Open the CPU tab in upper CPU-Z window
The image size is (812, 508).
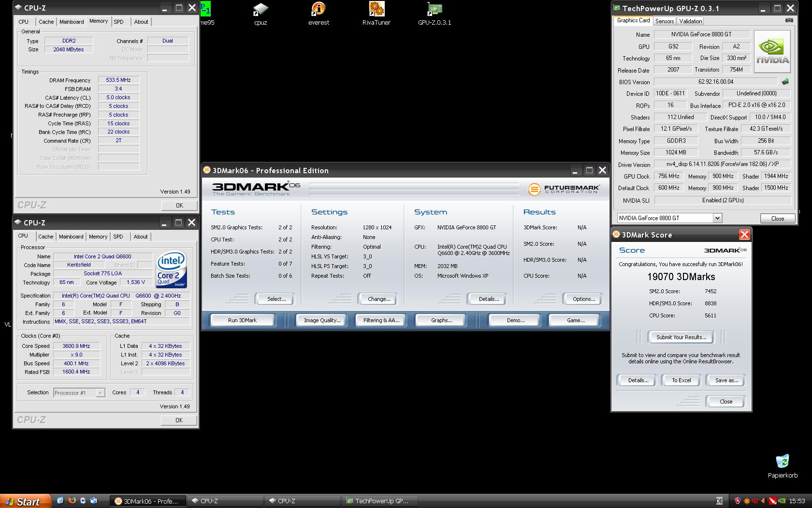click(x=24, y=22)
